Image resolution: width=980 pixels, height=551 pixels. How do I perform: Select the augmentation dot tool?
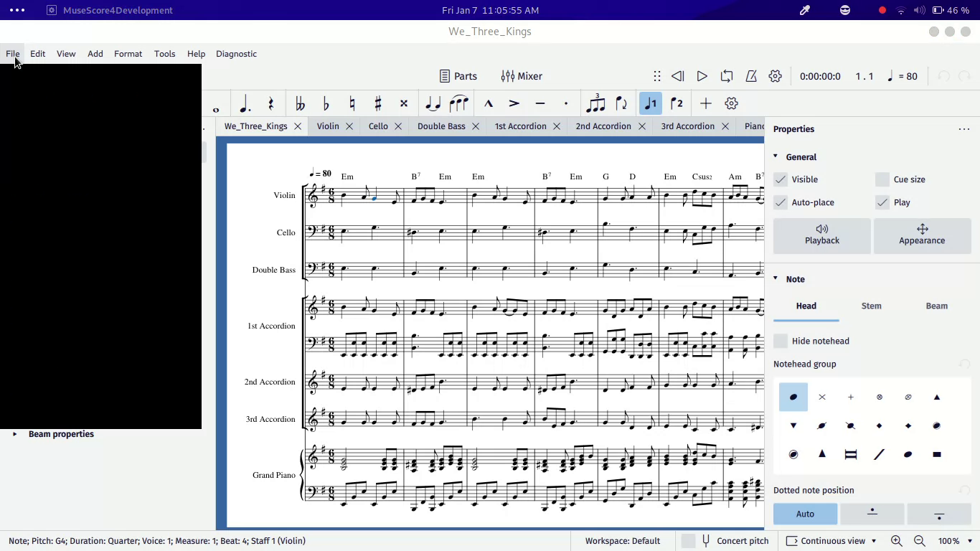(x=245, y=104)
